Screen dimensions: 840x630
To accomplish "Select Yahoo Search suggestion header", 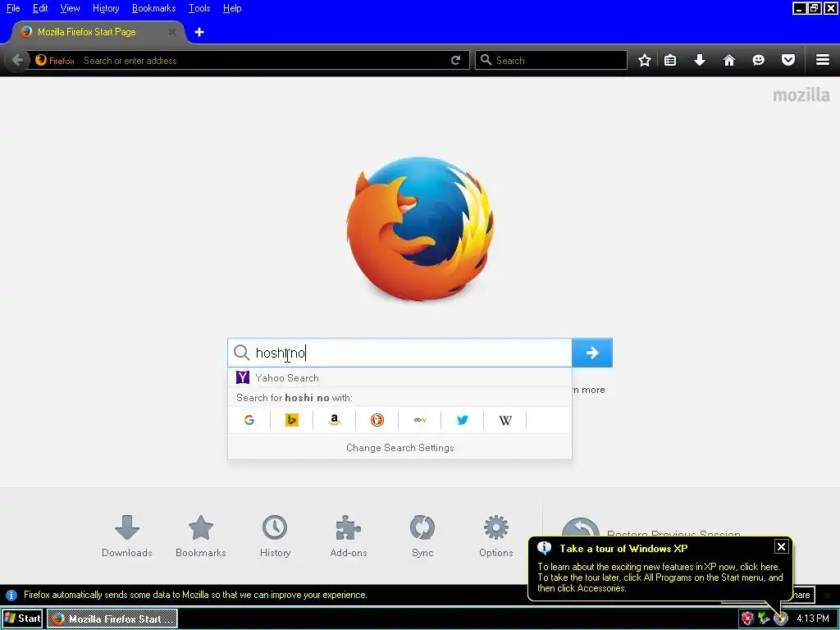I will point(399,377).
